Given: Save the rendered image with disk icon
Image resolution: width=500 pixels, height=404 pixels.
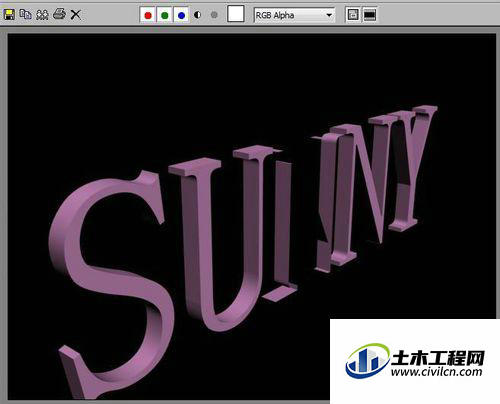Looking at the screenshot, I should [9, 15].
